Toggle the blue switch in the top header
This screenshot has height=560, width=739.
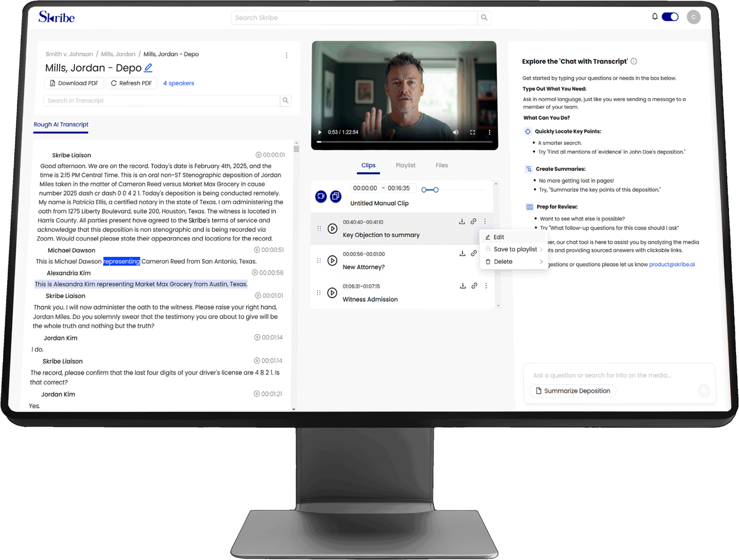[670, 17]
